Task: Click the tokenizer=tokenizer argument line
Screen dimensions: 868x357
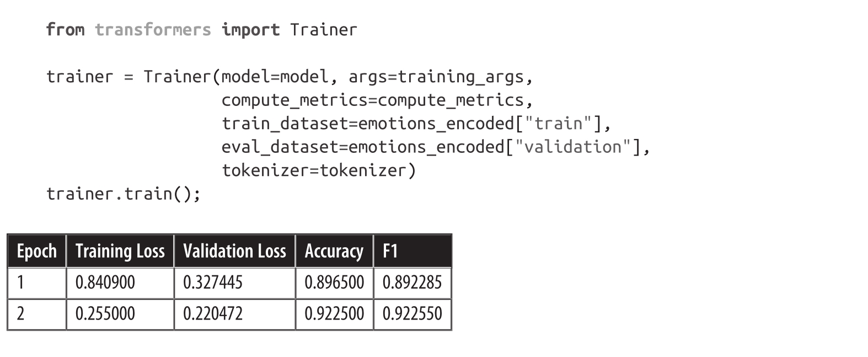Action: pyautogui.click(x=319, y=170)
